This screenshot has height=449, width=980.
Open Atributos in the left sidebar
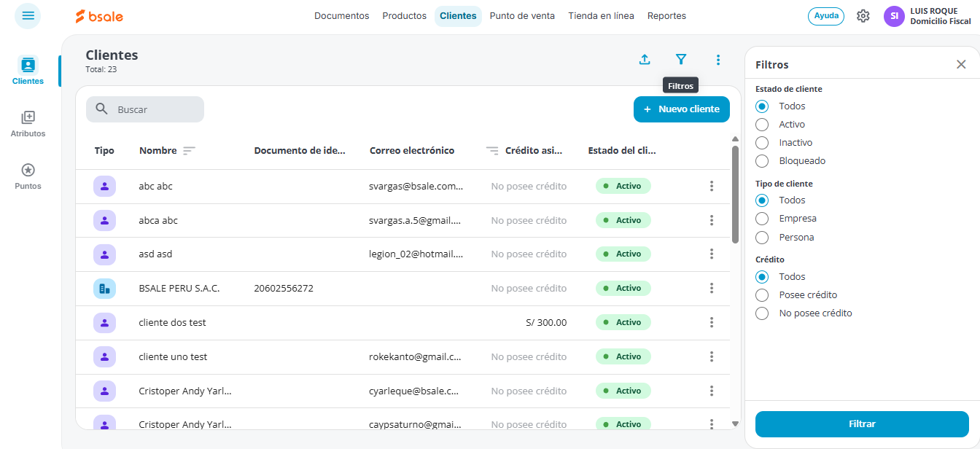tap(28, 124)
